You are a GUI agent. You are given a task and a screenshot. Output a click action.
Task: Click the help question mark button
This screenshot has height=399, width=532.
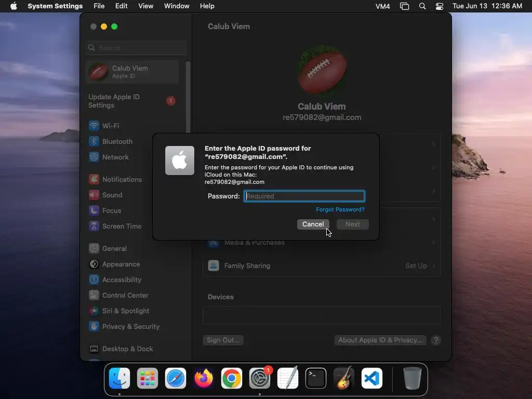tap(436, 340)
